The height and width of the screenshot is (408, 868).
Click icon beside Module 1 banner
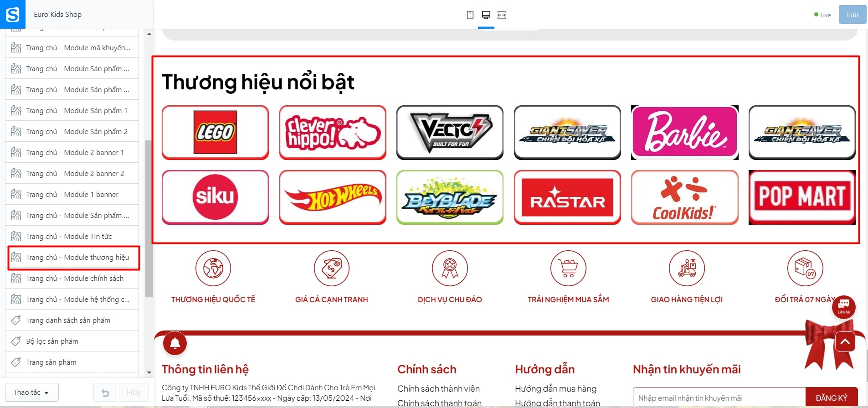tap(16, 195)
